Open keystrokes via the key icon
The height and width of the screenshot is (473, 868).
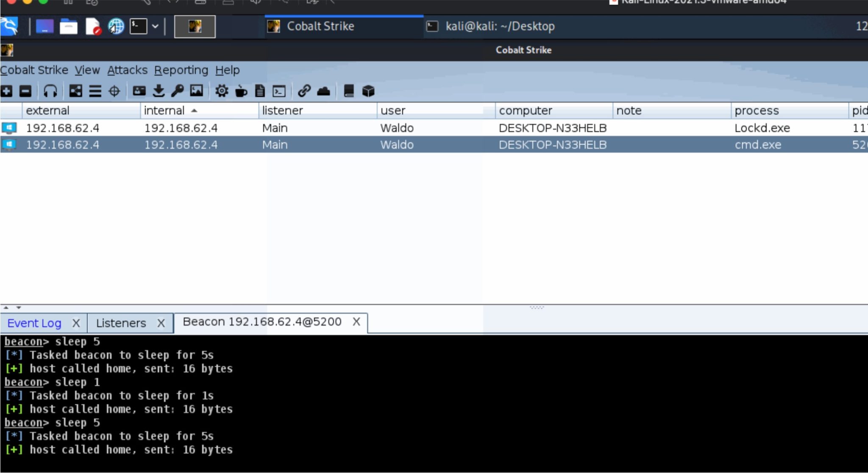click(x=177, y=91)
